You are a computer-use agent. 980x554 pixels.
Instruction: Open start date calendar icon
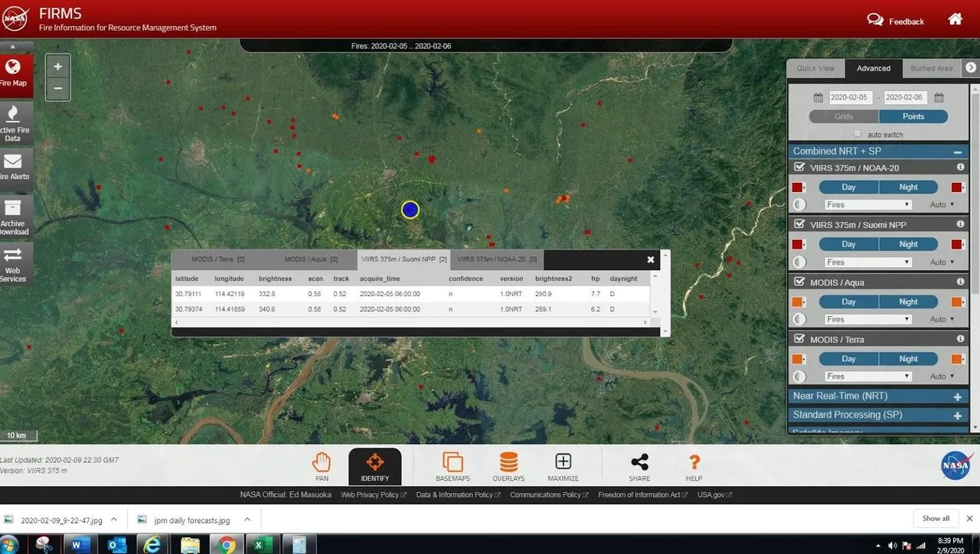818,98
